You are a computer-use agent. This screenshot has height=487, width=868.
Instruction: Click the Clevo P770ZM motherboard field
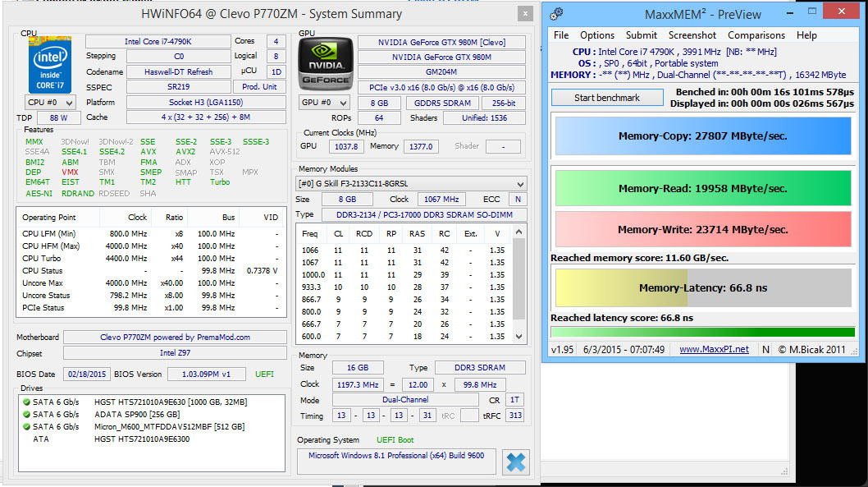coord(175,338)
